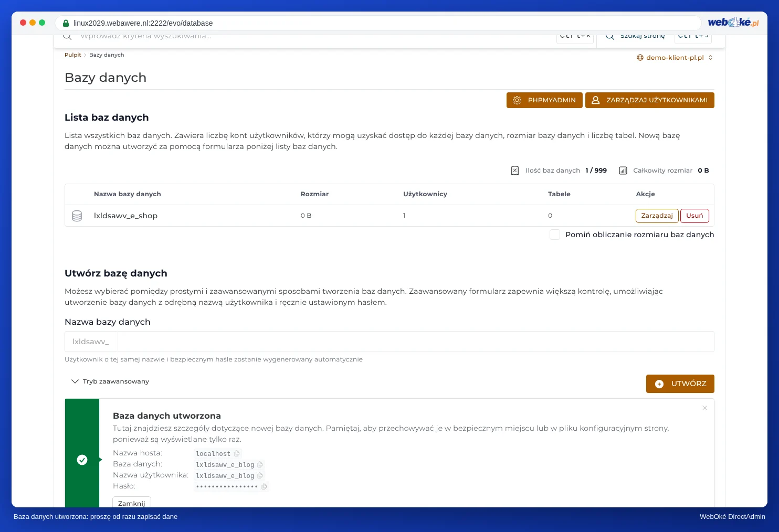Viewport: 779px width, 532px height.
Task: Click Bazy danych breadcrumb text
Action: click(x=107, y=55)
